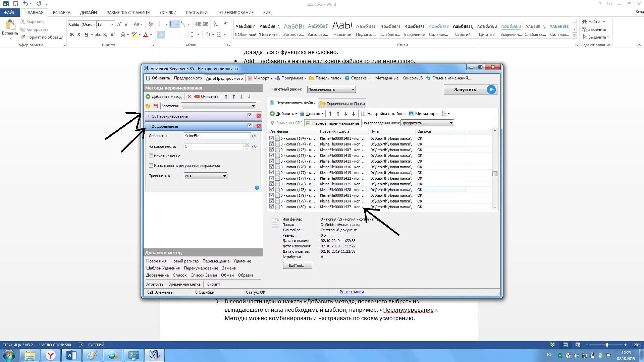Delete selected method with red X icon
Viewport: 644px width, 362px height.
tap(189, 97)
